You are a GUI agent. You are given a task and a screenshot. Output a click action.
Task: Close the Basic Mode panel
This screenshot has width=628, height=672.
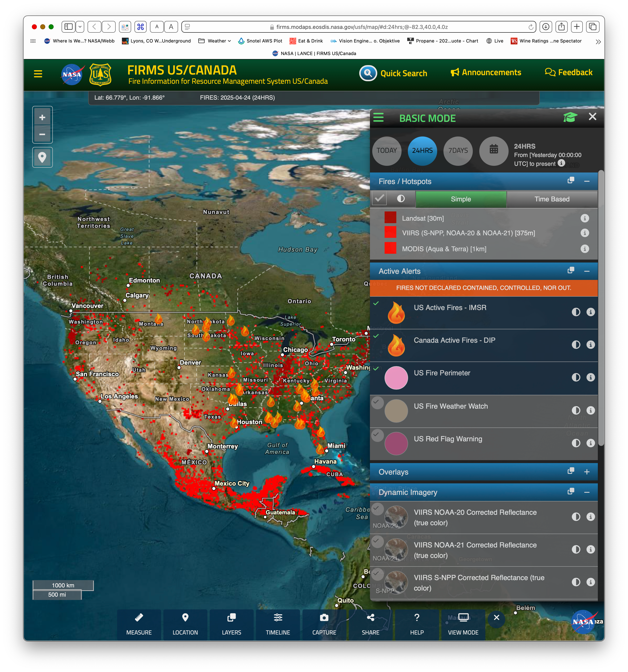(592, 117)
